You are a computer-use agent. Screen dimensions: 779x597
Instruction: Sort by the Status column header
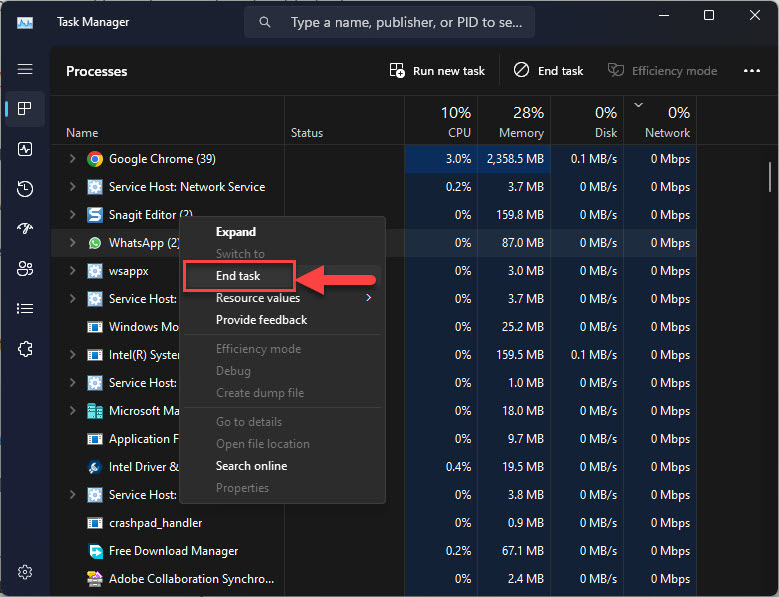click(344, 121)
